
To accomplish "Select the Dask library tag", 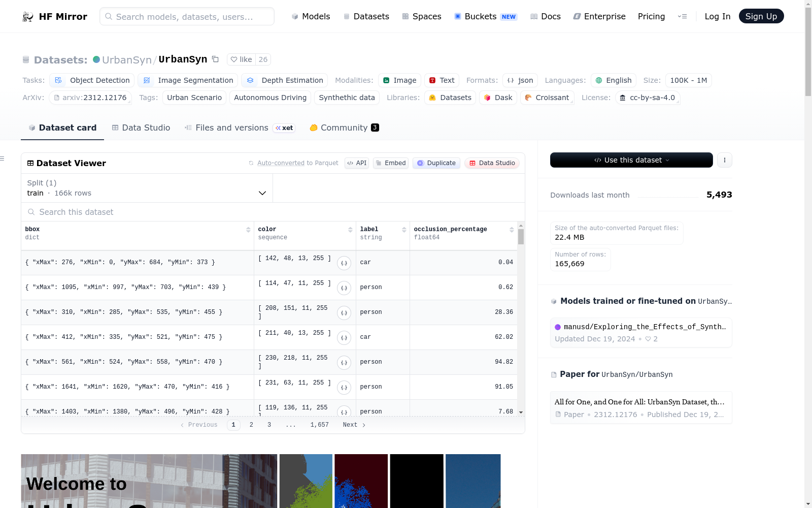I will [x=498, y=98].
